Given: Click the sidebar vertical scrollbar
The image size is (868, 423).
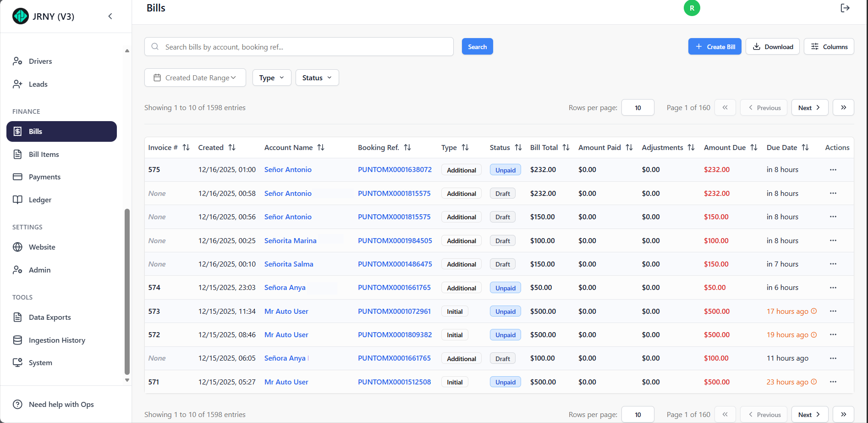Looking at the screenshot, I should (127, 291).
